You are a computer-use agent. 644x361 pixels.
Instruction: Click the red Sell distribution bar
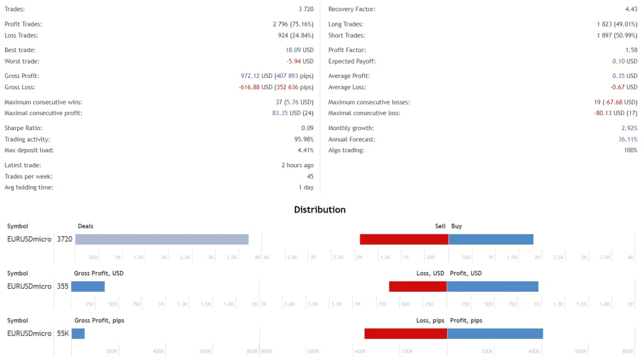404,239
